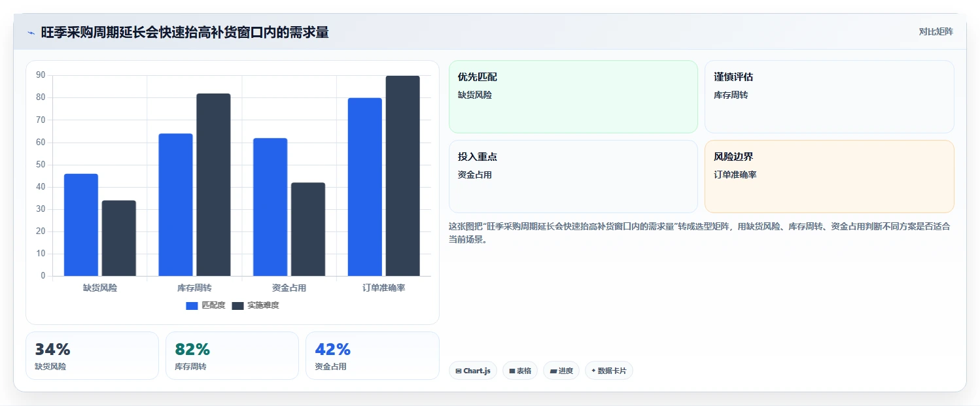The width and height of the screenshot is (980, 406).
Task: Click the 90 y-axis tick label
Action: [41, 76]
